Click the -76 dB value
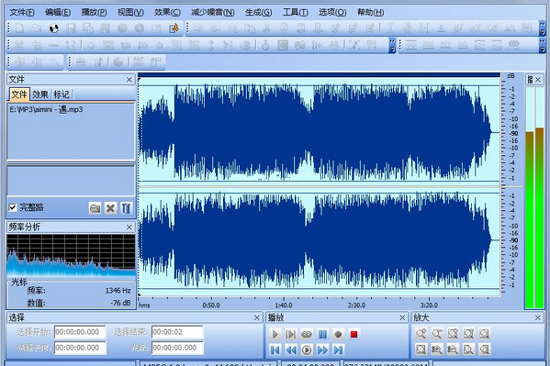The image size is (550, 366). (x=120, y=303)
